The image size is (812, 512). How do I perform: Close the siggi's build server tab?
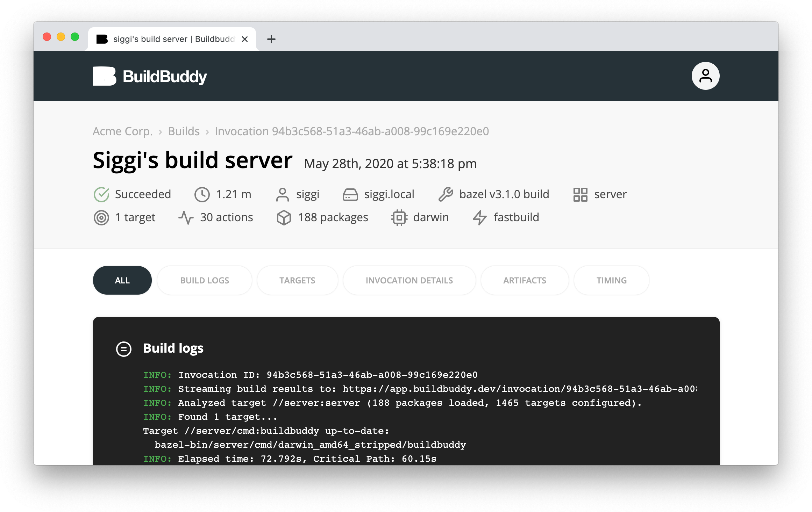point(245,39)
